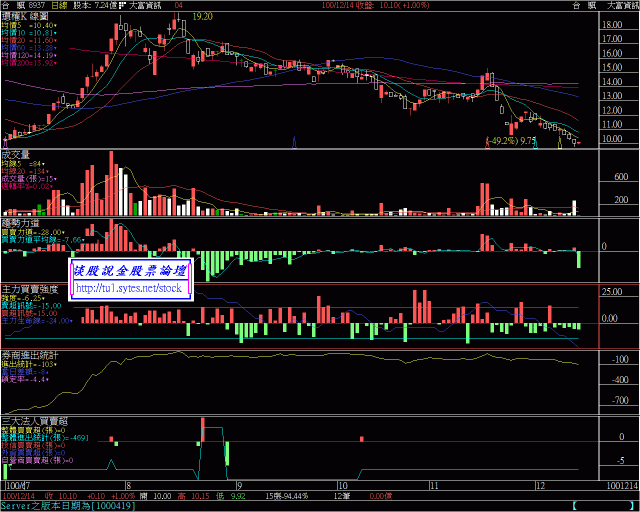640x512 pixels.
Task: Click the 1001214 end date on axis
Action: [622, 486]
